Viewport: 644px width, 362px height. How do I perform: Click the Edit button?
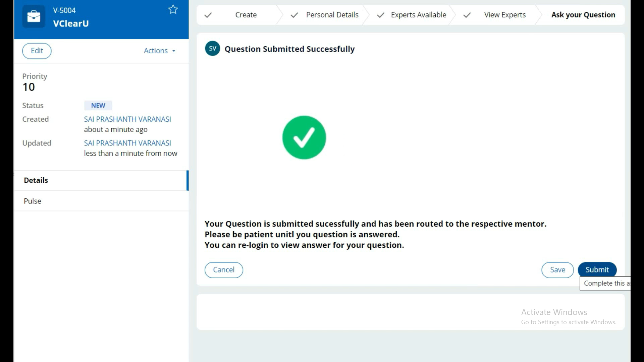pos(37,51)
